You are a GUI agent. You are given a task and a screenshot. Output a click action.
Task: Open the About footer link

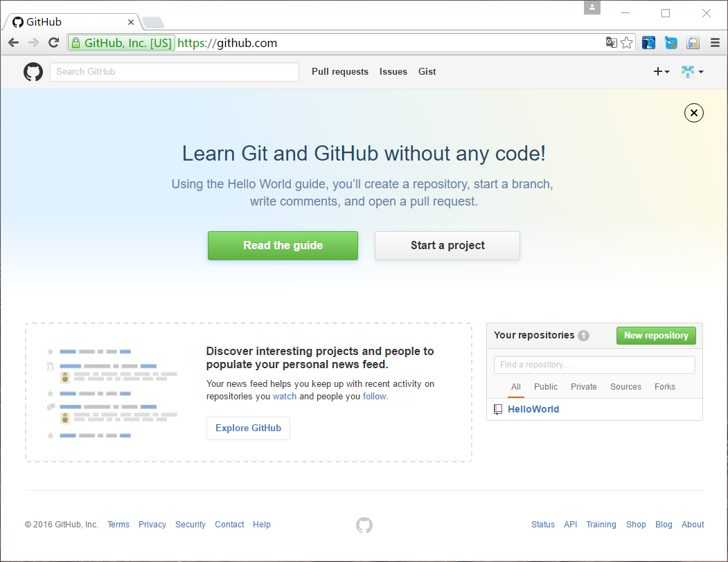point(693,525)
